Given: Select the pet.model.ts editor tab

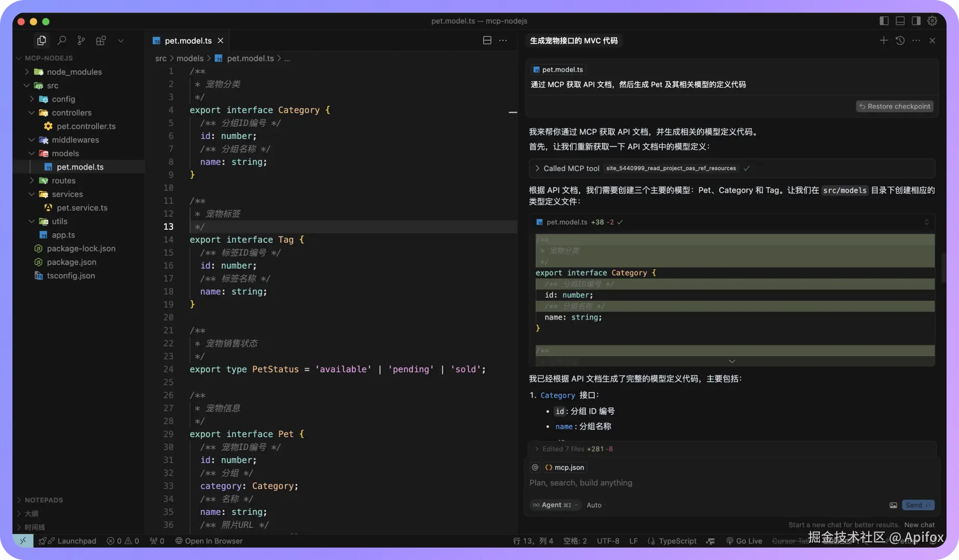Looking at the screenshot, I should coord(188,40).
